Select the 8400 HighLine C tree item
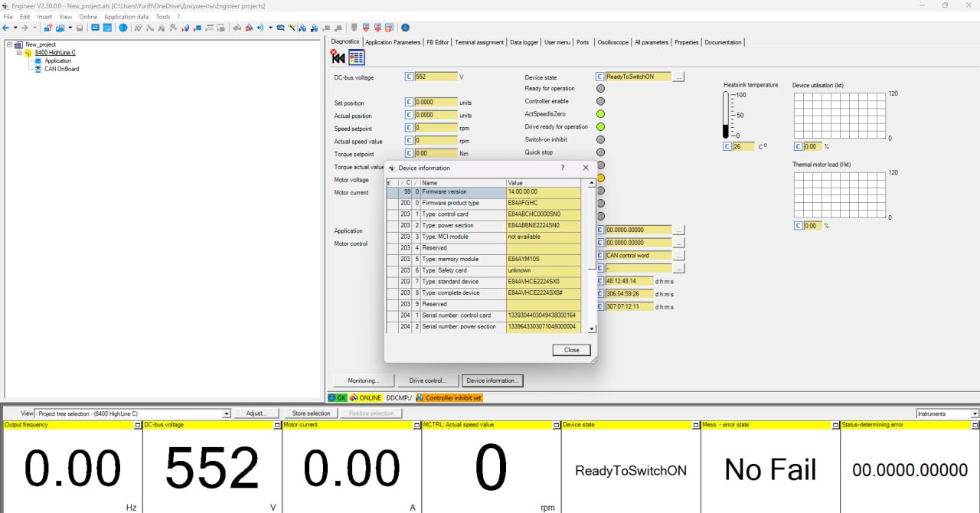Screen dimensions: 980x513 click(55, 53)
